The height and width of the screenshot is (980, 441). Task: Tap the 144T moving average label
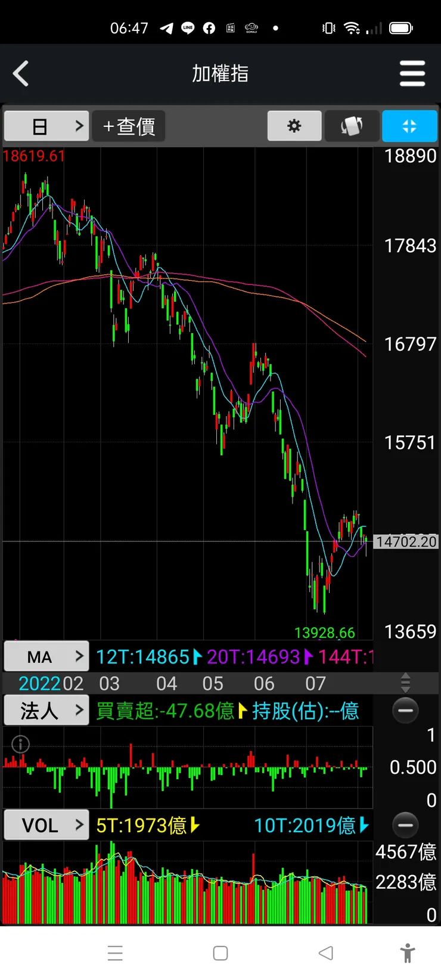pyautogui.click(x=346, y=657)
